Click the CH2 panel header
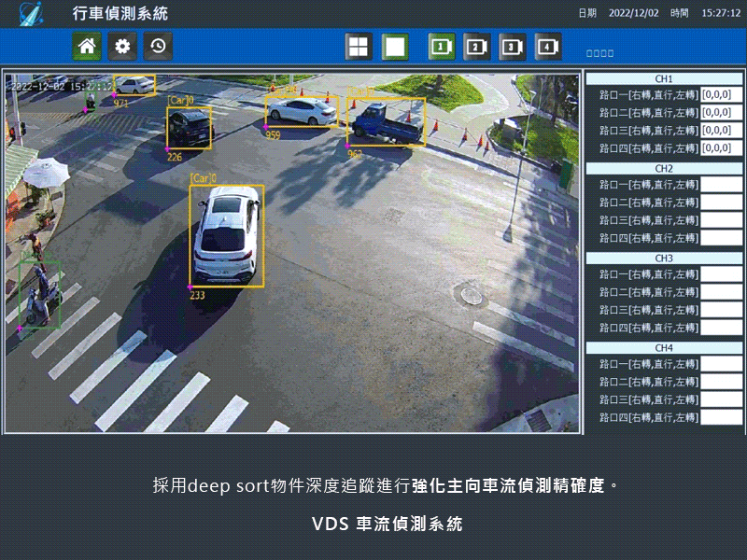This screenshot has width=747, height=560. (664, 168)
